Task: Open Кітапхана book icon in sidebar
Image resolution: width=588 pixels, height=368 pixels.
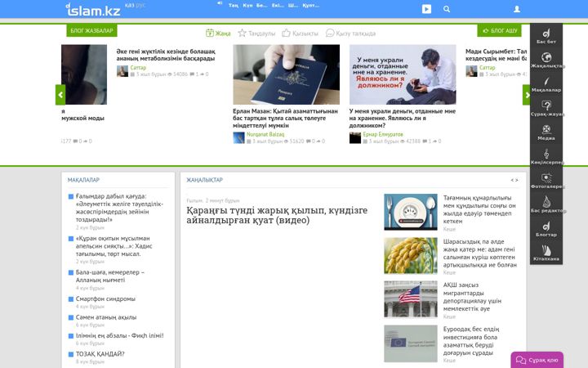Action: tap(546, 250)
